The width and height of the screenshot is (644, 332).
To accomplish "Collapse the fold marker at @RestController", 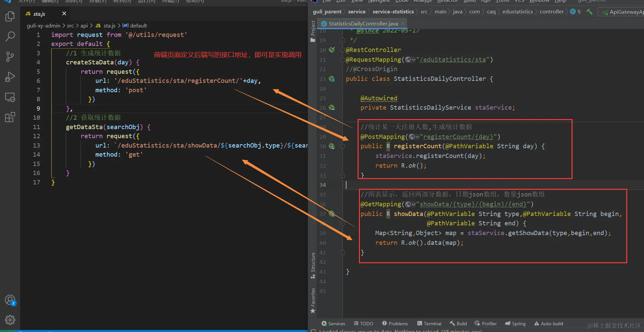I will (x=343, y=50).
